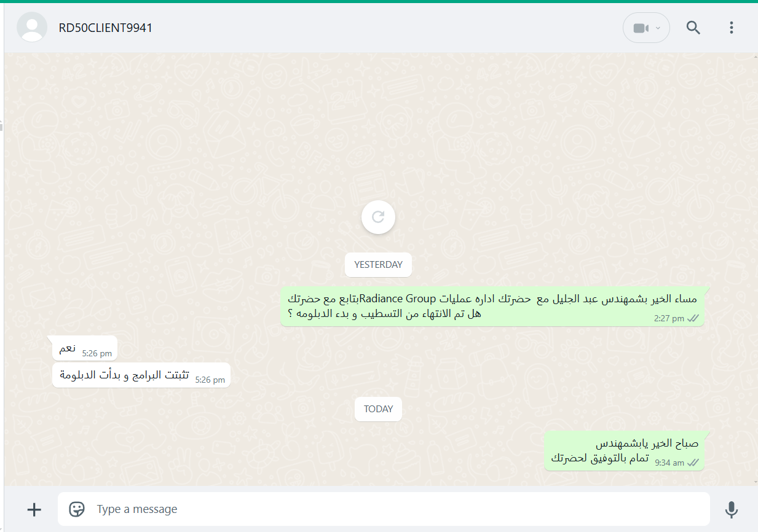
Task: Check read ticks on the 2:27 pm message
Action: coord(693,318)
